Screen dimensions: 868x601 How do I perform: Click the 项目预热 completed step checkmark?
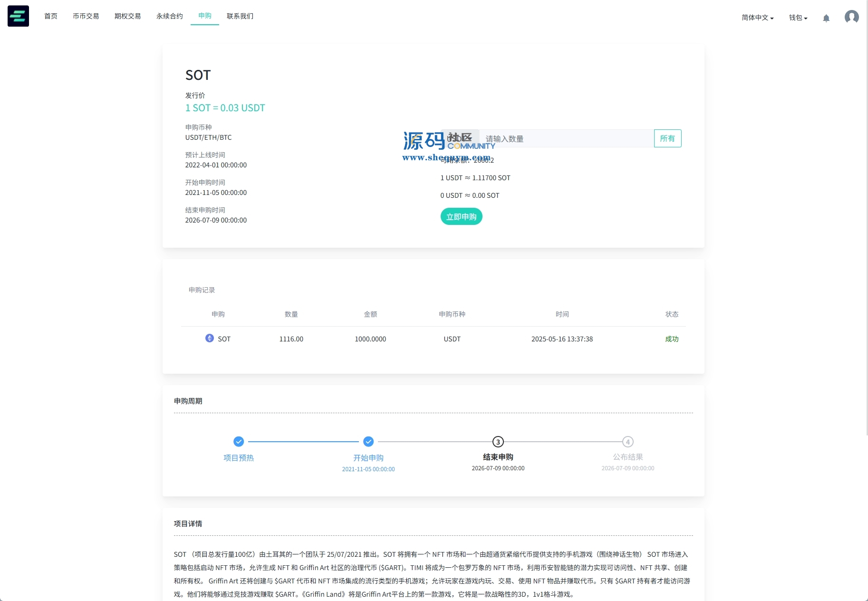tap(239, 442)
